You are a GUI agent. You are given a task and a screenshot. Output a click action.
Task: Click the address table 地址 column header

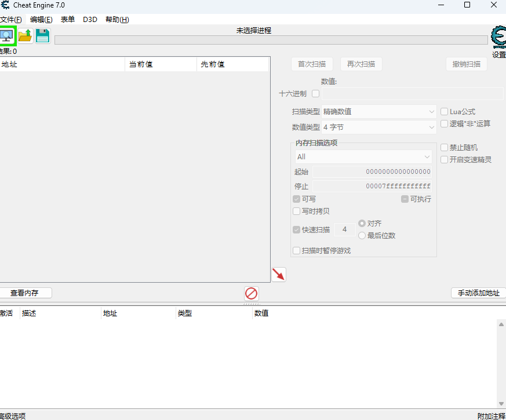pyautogui.click(x=139, y=313)
